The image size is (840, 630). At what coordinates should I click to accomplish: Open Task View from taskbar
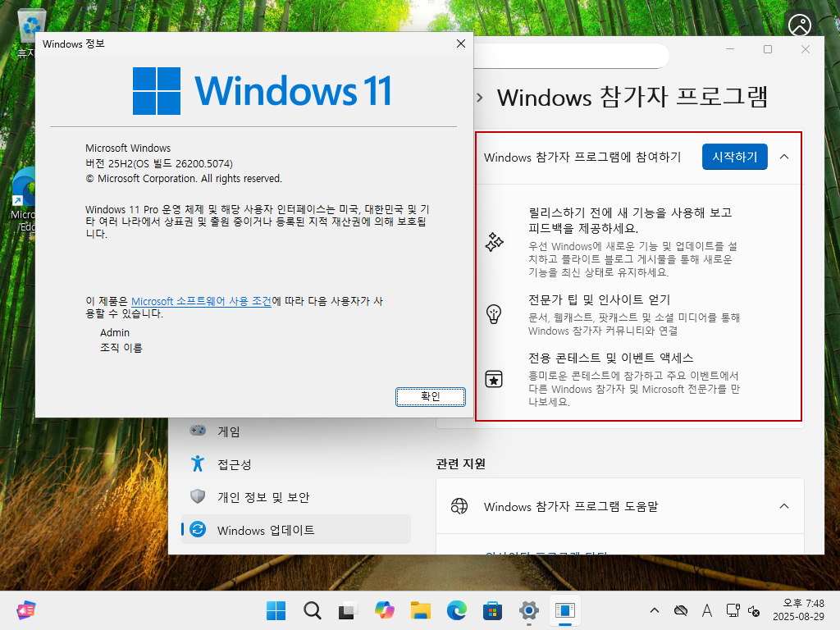[348, 610]
